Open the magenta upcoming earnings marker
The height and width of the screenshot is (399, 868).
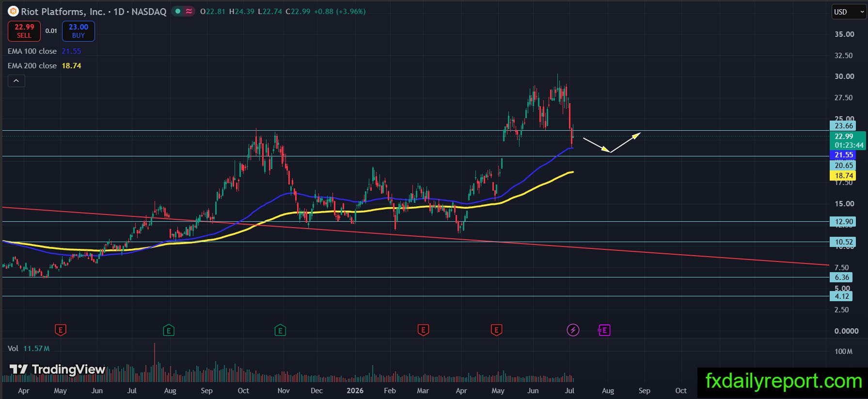[604, 330]
